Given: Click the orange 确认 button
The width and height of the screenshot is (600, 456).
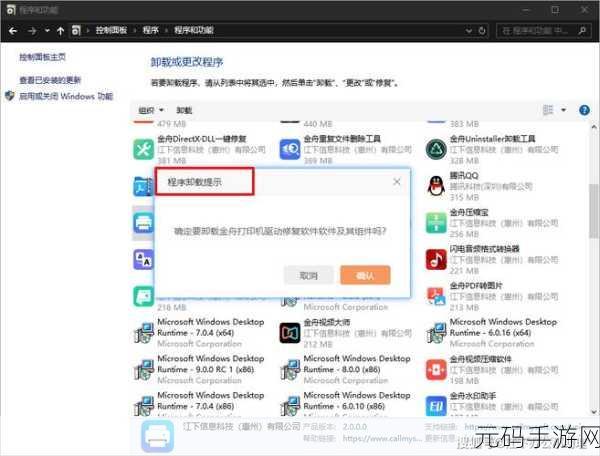Looking at the screenshot, I should point(365,275).
